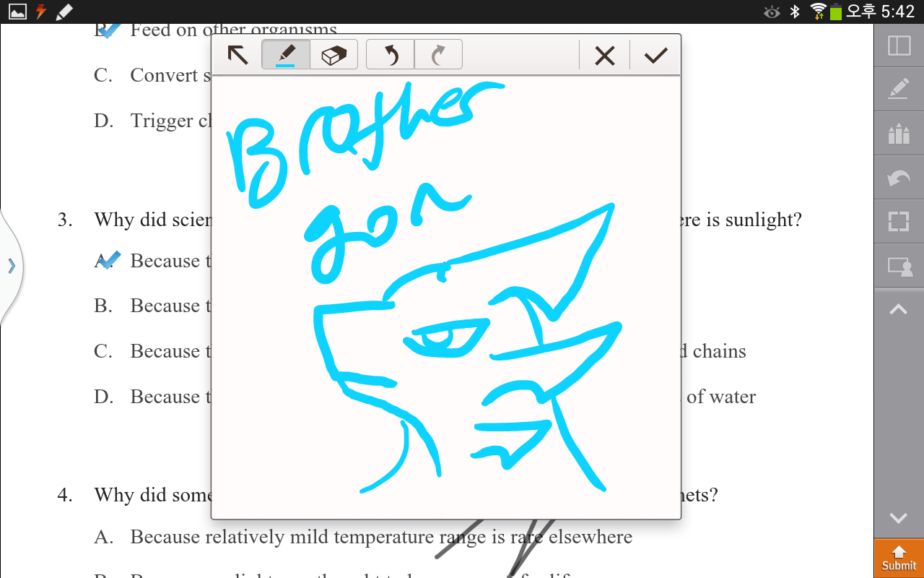This screenshot has height=578, width=924.
Task: Submit the quiz answers
Action: [x=899, y=558]
